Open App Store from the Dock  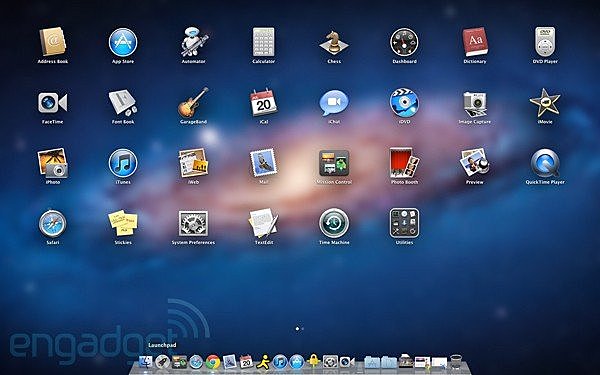click(x=297, y=362)
